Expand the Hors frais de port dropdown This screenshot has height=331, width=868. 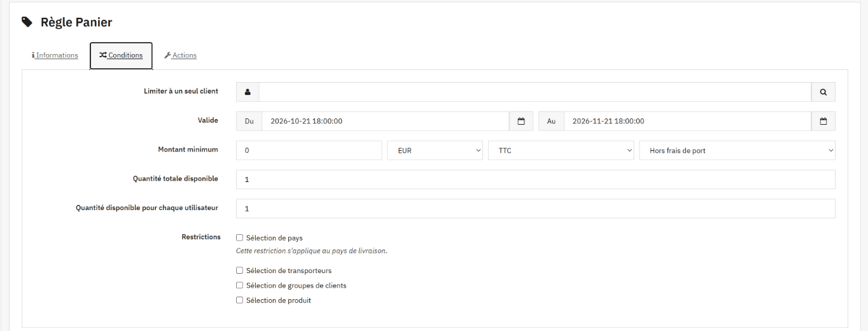[738, 150]
